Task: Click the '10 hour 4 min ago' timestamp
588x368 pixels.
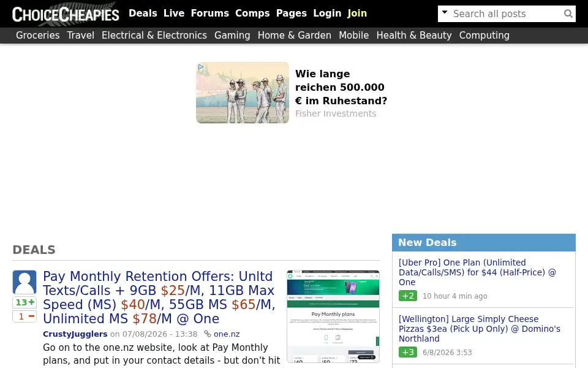Action: pyautogui.click(x=455, y=296)
